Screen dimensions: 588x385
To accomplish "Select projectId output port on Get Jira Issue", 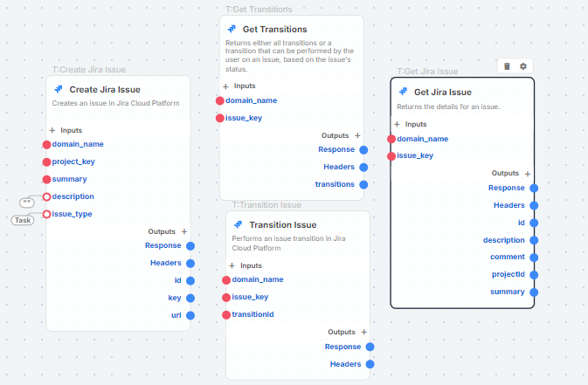I will point(534,275).
